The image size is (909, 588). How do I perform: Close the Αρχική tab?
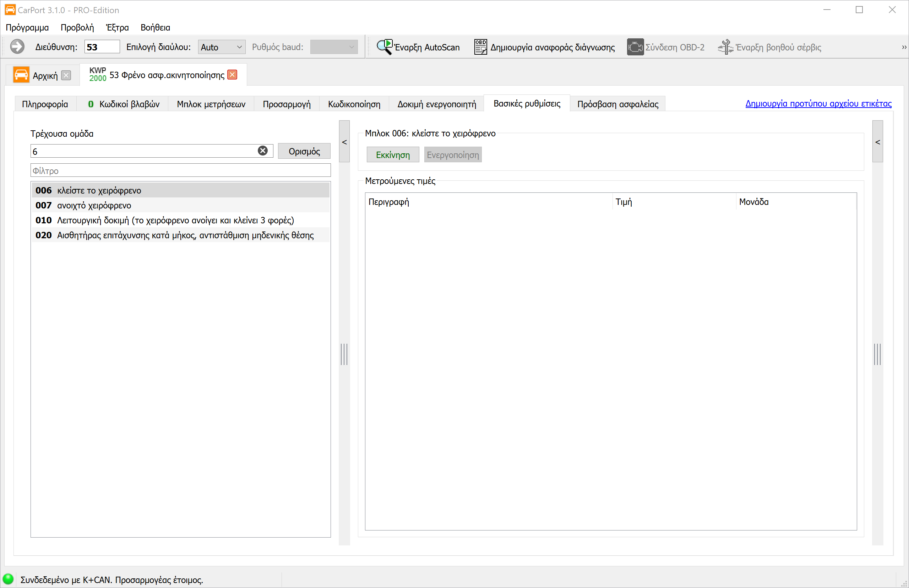click(x=66, y=75)
